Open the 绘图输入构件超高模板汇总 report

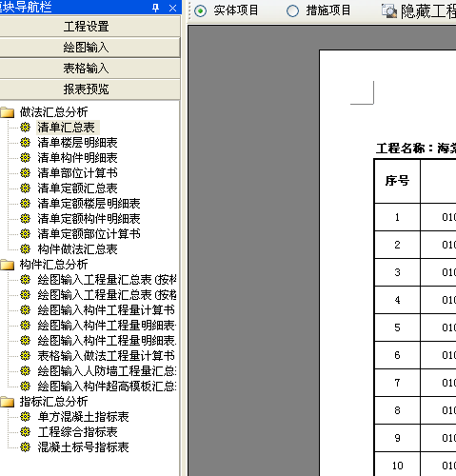click(107, 387)
